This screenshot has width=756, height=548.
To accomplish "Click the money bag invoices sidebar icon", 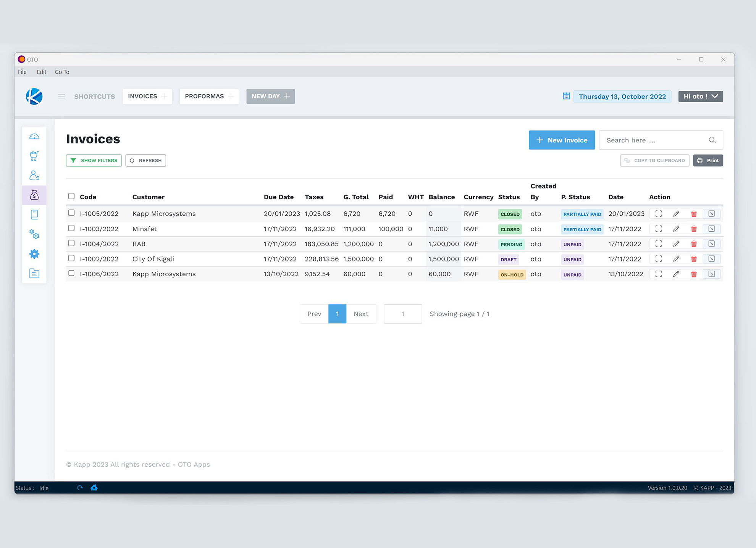I will tap(34, 195).
